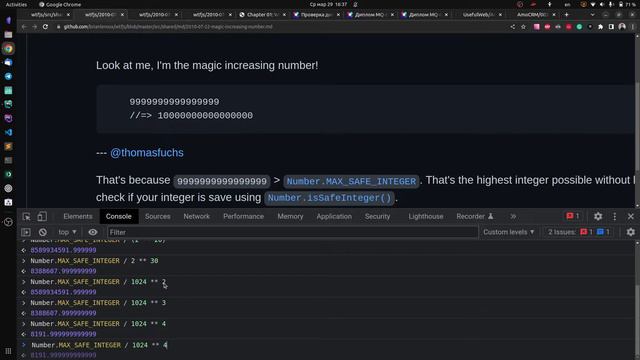Show applications grid in the dock
Viewport: 640px width, 360px height.
pos(8,351)
